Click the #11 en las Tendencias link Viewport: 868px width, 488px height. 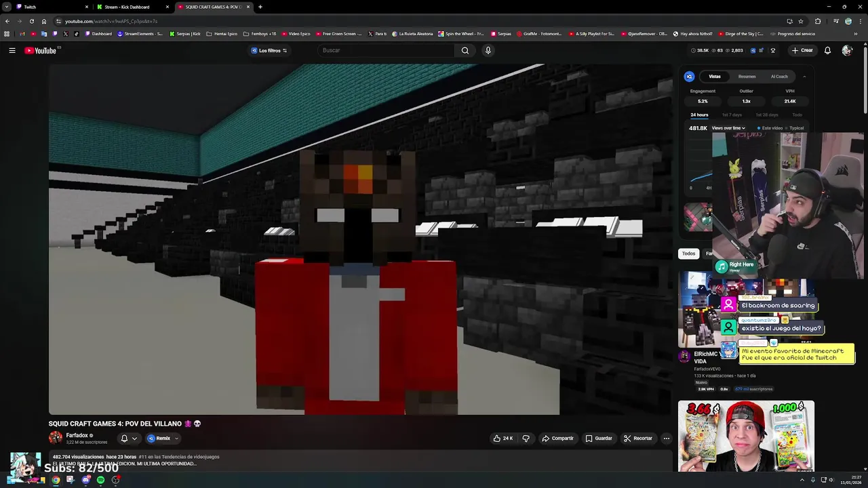tap(179, 457)
